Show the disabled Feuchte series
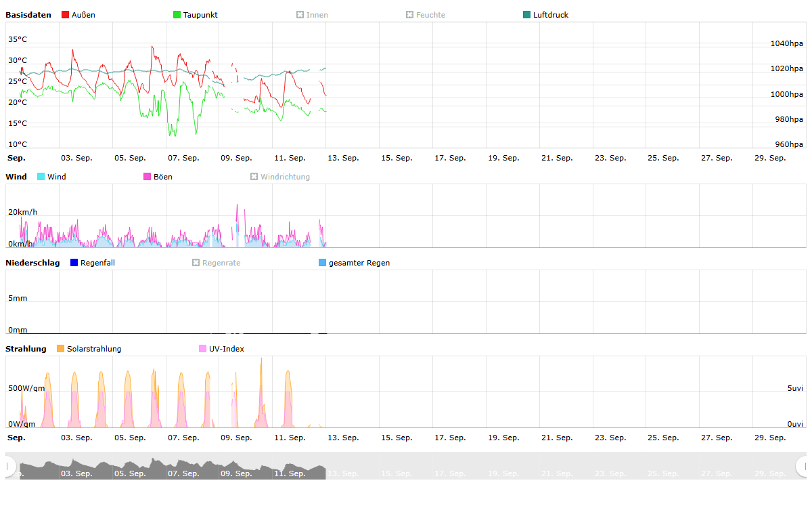The image size is (812, 508). point(426,15)
